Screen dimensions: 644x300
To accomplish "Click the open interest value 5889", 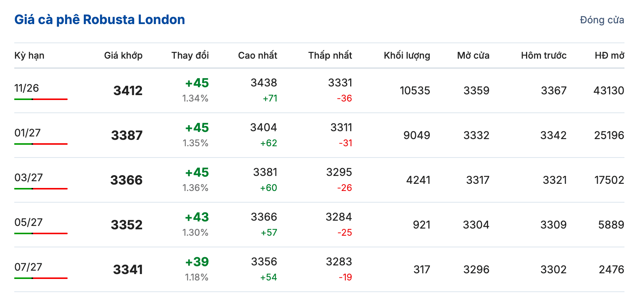I will 611,225.
